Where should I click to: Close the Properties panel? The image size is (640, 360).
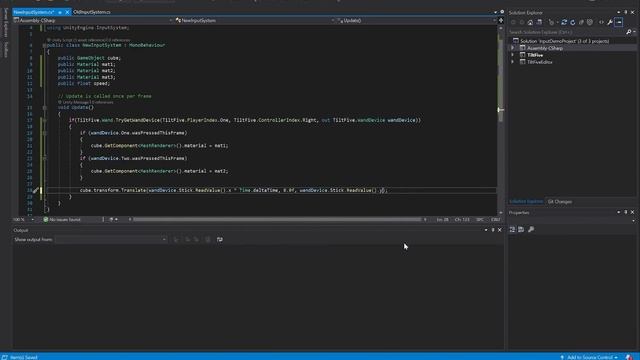(633, 212)
